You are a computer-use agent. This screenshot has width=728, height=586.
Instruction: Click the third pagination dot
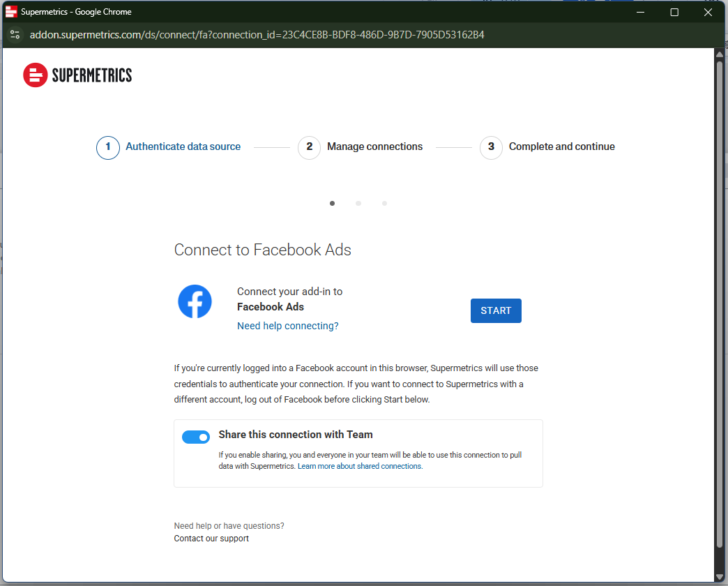click(x=384, y=204)
